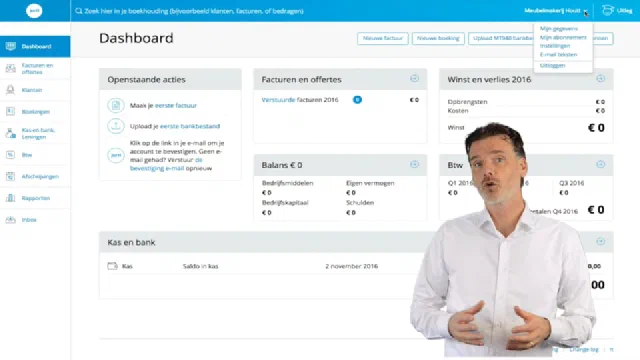The image size is (640, 360).
Task: Open the Afschrijvingen sidebar icon
Action: point(11,176)
